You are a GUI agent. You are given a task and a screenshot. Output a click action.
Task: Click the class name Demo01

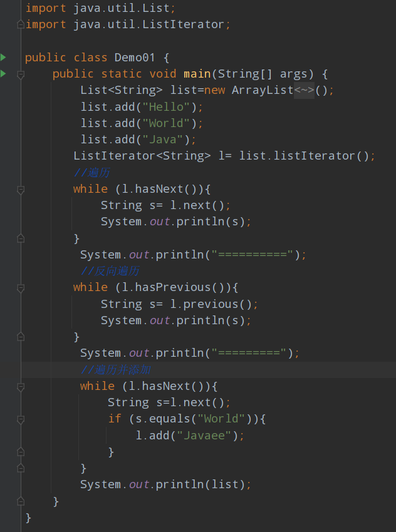135,58
